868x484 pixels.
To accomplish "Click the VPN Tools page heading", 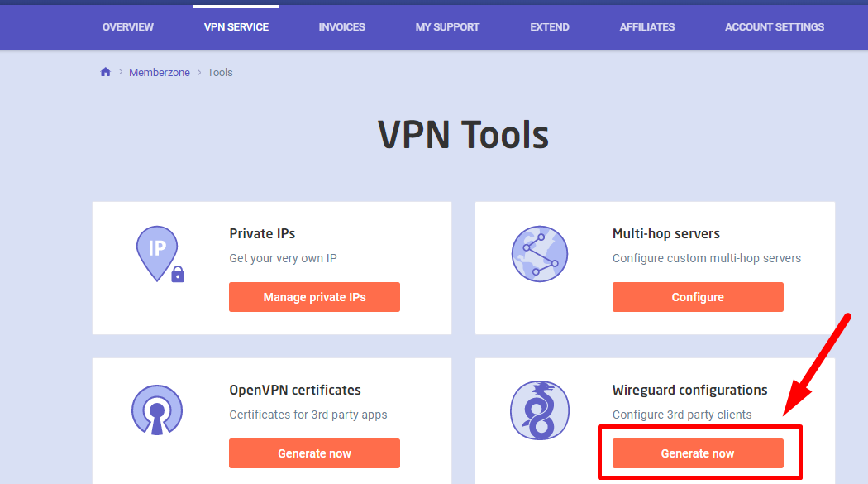I will (463, 135).
